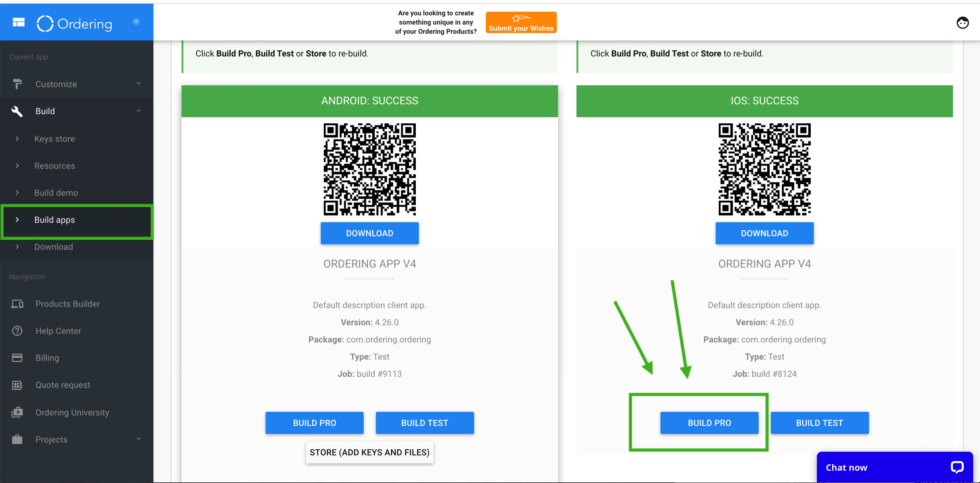Click the iOS QR code image
Screen dimensions: 980x483
click(x=764, y=169)
